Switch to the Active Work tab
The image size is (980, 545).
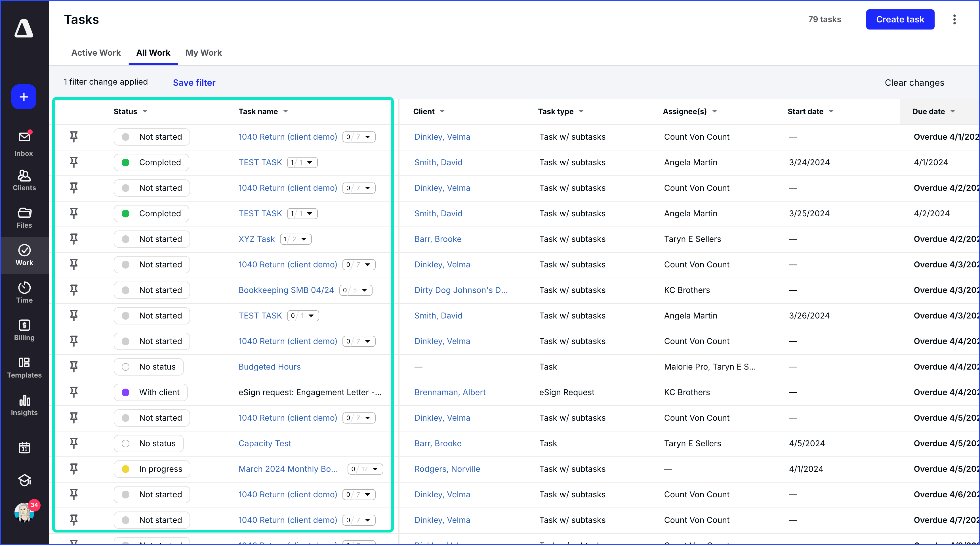96,53
